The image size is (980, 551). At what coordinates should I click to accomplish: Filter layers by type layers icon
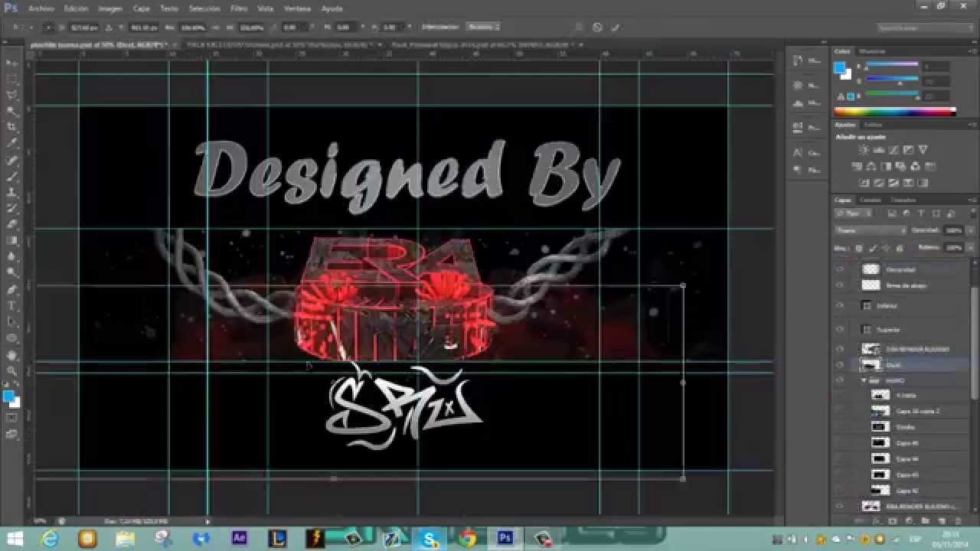[921, 214]
